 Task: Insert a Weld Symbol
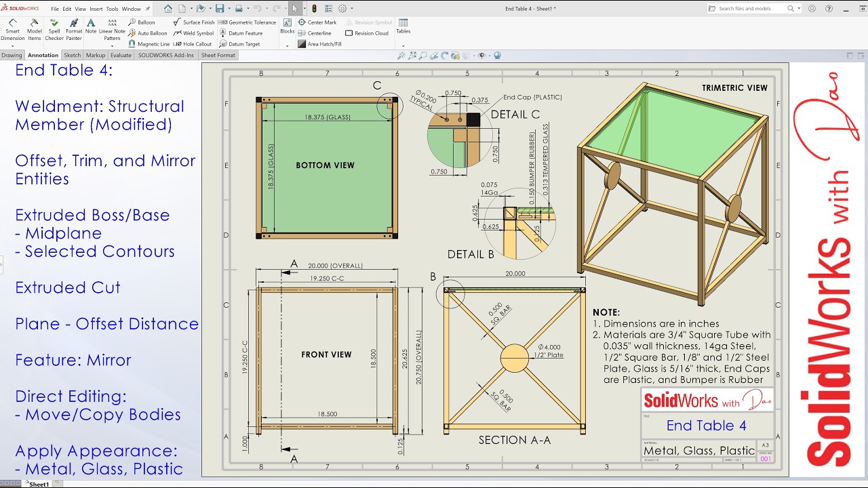[x=193, y=33]
